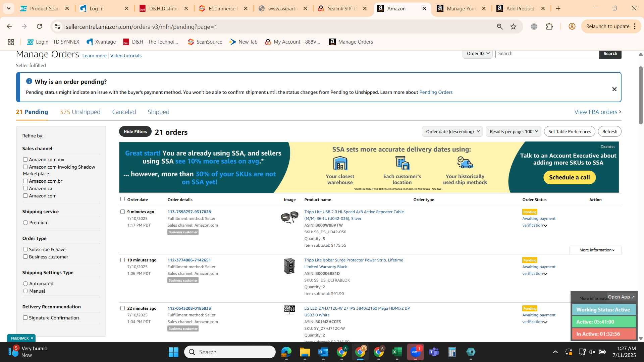Open the ScanSource bookmark
The image size is (644, 362).
[205, 42]
